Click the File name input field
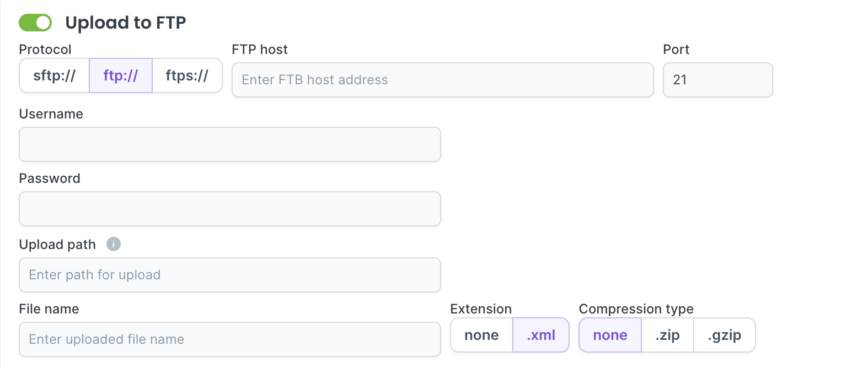 tap(230, 339)
